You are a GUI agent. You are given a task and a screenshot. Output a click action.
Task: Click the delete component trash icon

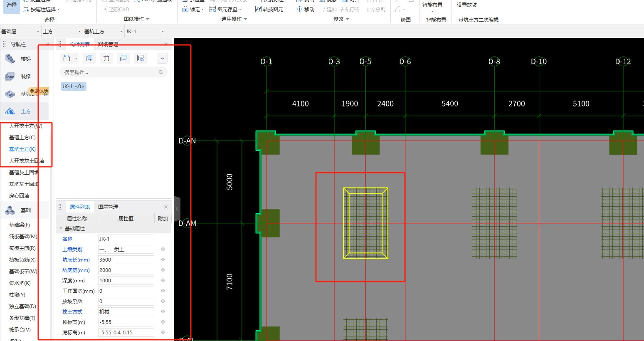[x=106, y=58]
